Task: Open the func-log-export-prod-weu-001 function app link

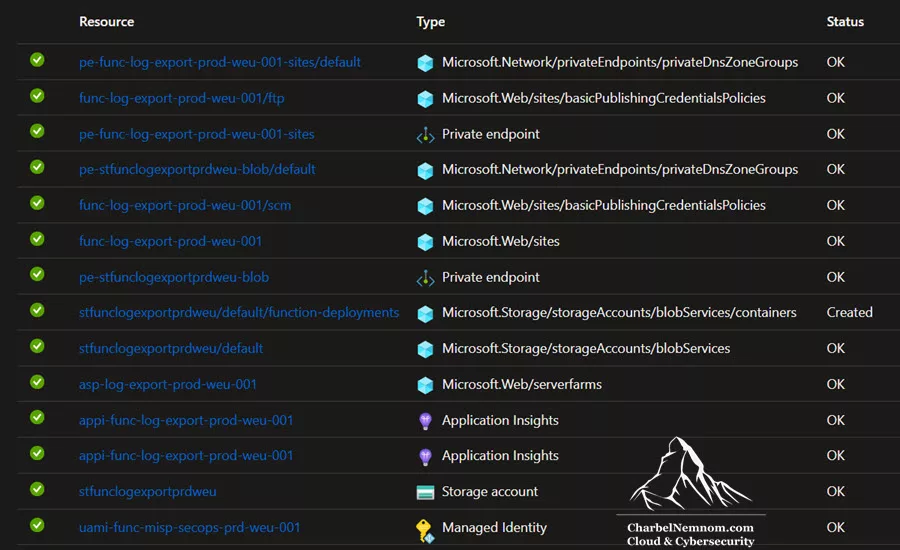Action: (x=170, y=241)
